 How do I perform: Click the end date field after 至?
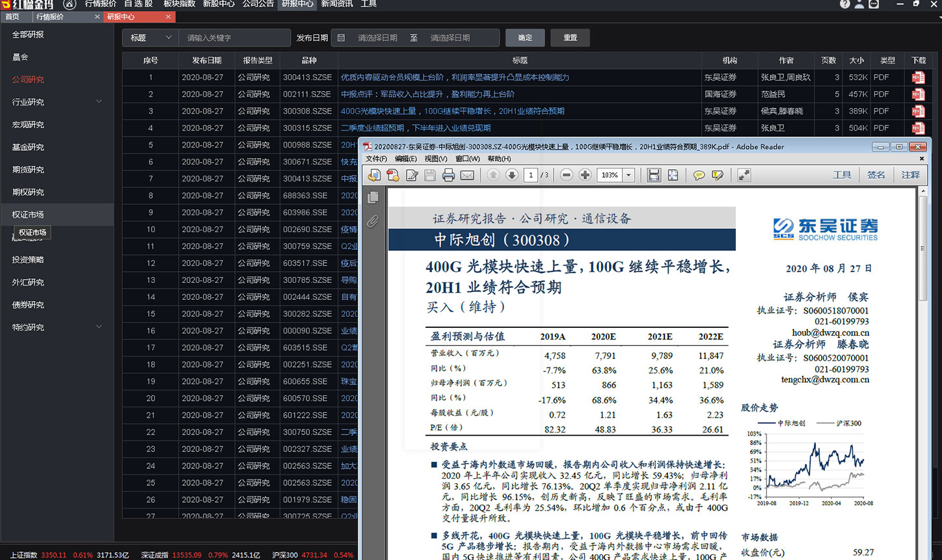point(450,38)
